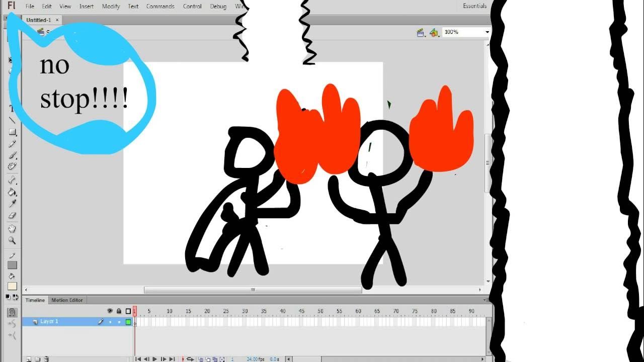Screen dimensions: 644x362
Task: Click the 24.00 fps frame rate value
Action: coord(257,359)
